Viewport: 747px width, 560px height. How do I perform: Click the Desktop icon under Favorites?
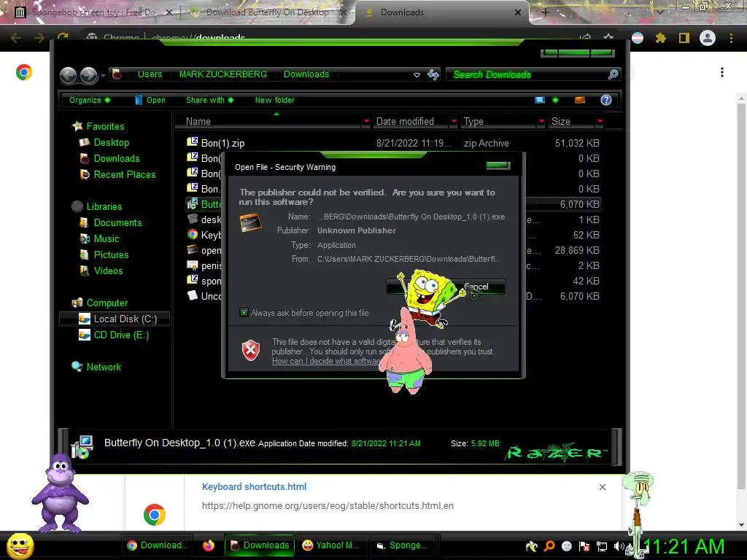pyautogui.click(x=85, y=142)
